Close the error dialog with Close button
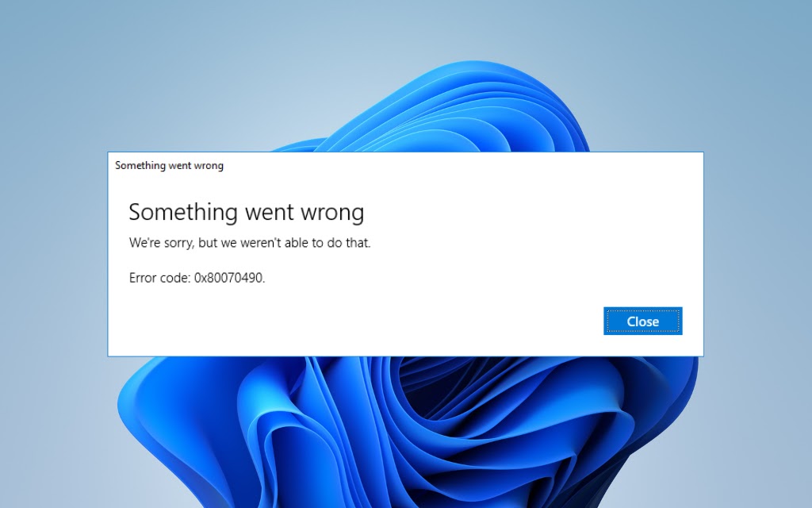Viewport: 812px width, 508px height. 642,321
